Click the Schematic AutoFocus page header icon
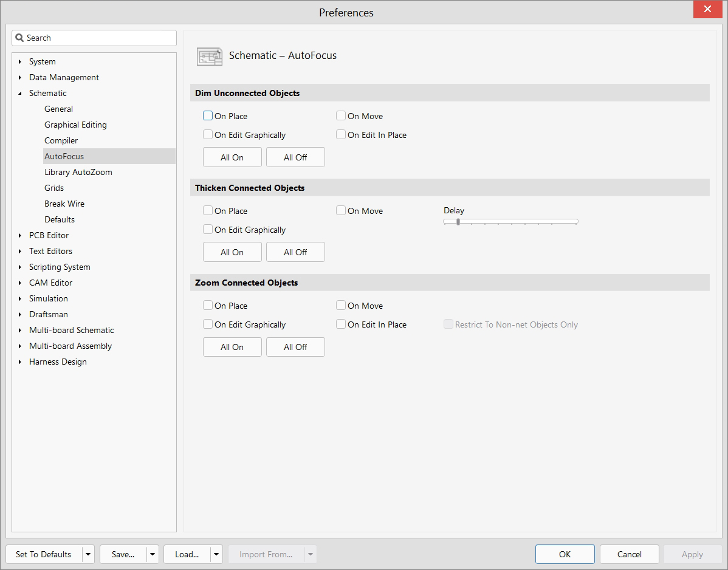The height and width of the screenshot is (570, 728). pyautogui.click(x=210, y=56)
